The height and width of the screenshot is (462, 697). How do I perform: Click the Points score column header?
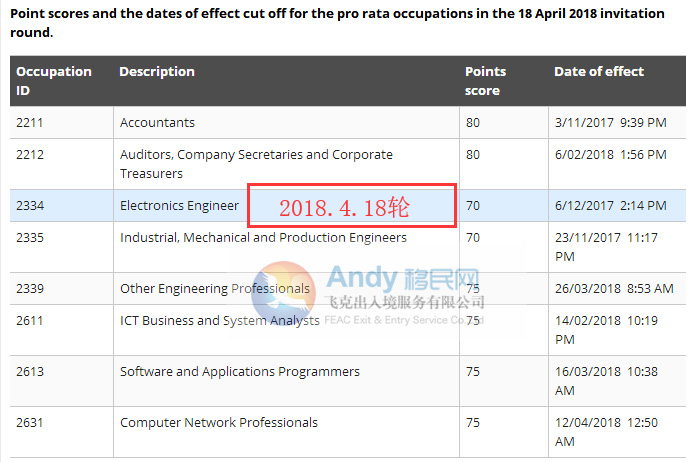[x=486, y=80]
